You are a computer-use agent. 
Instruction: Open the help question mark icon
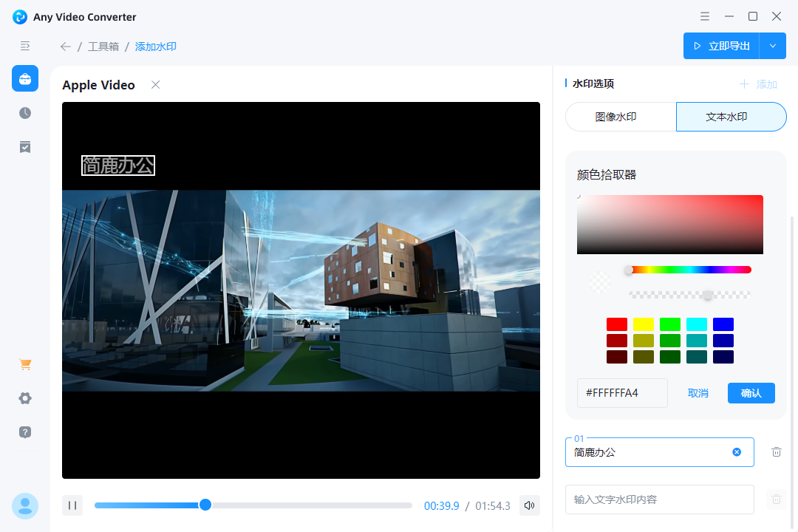25,432
